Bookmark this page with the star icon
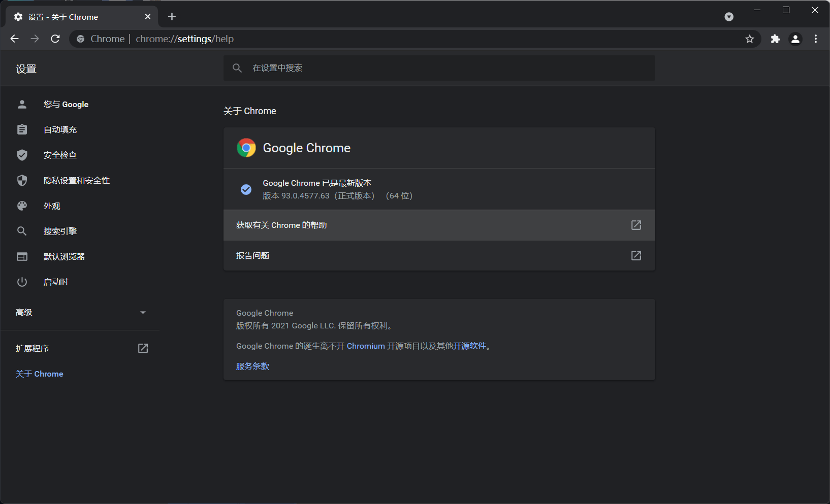Viewport: 830px width, 504px height. coord(750,39)
